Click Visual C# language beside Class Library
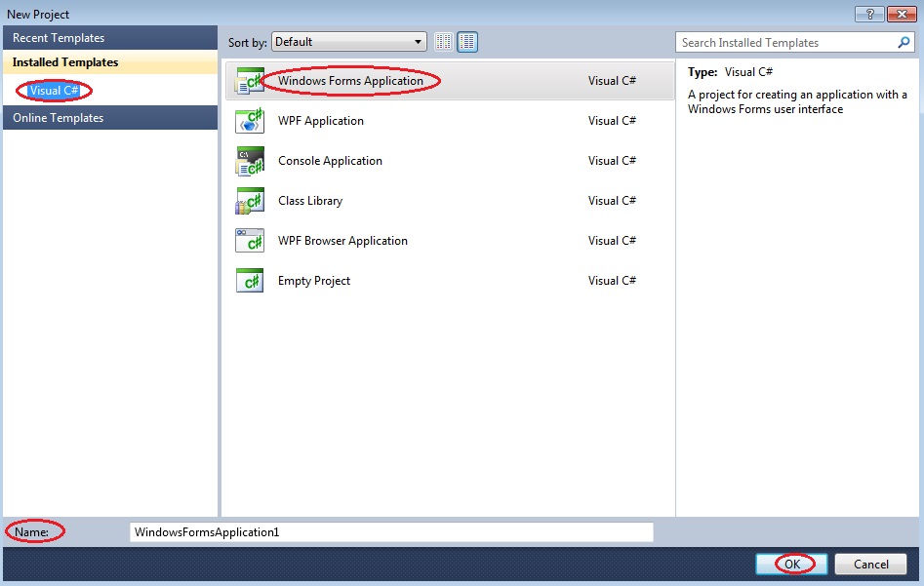924x586 pixels. click(x=612, y=201)
